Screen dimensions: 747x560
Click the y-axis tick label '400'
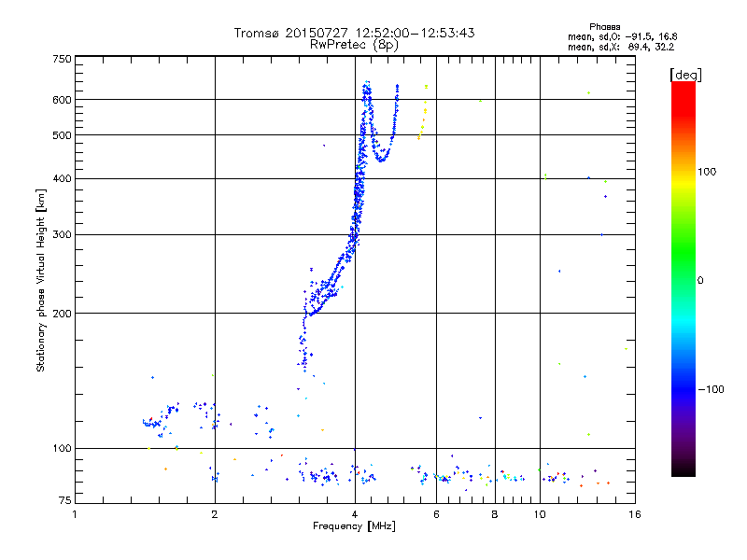click(62, 179)
